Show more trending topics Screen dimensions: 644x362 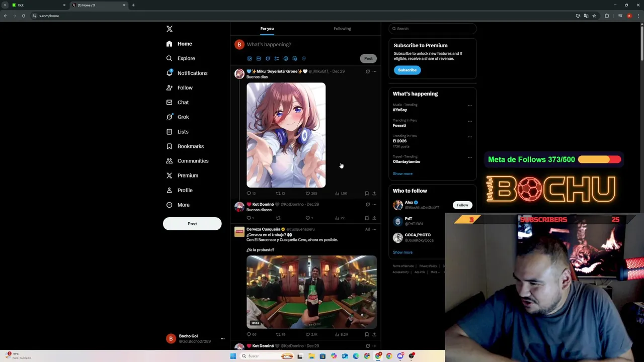[x=403, y=173]
